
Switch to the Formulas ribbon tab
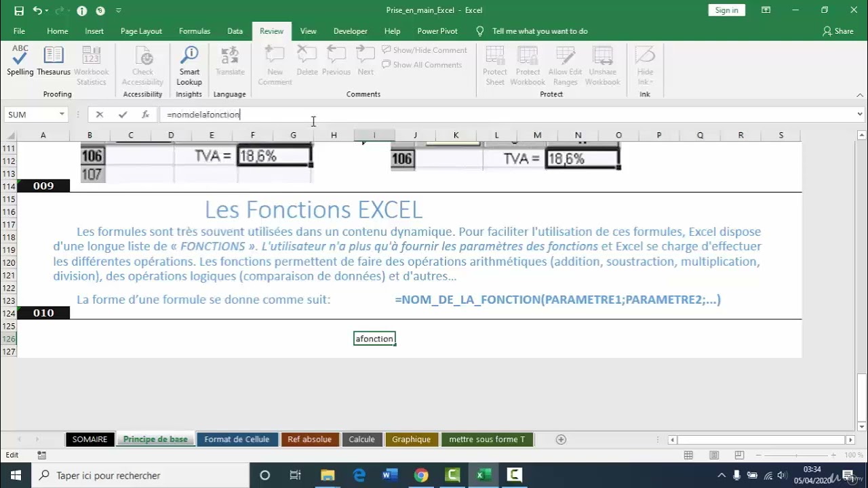click(195, 31)
